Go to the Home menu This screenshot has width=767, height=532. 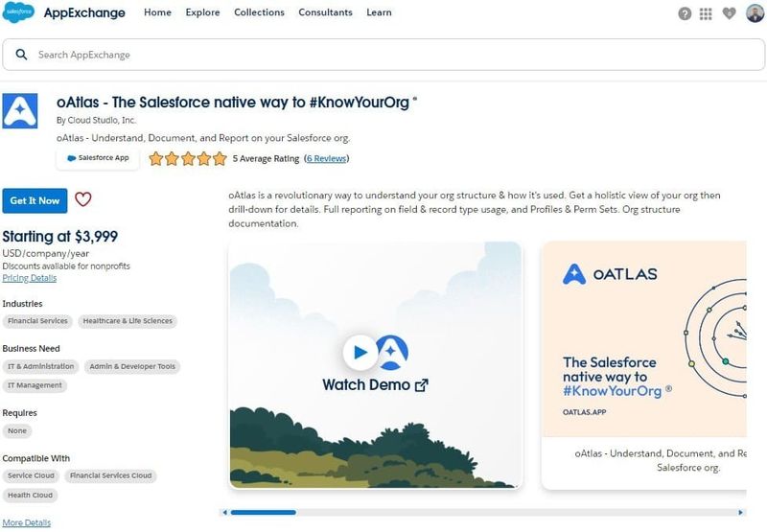pos(157,12)
